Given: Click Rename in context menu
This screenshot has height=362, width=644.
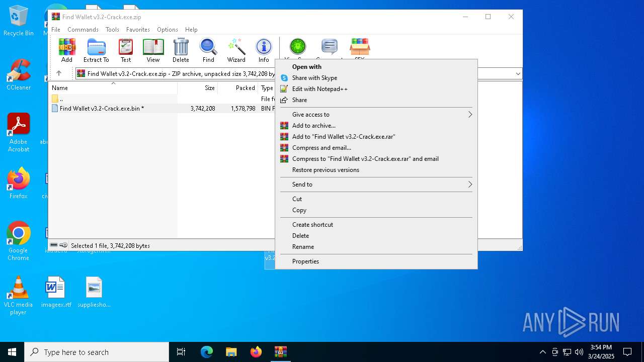Looking at the screenshot, I should click(x=376, y=247).
